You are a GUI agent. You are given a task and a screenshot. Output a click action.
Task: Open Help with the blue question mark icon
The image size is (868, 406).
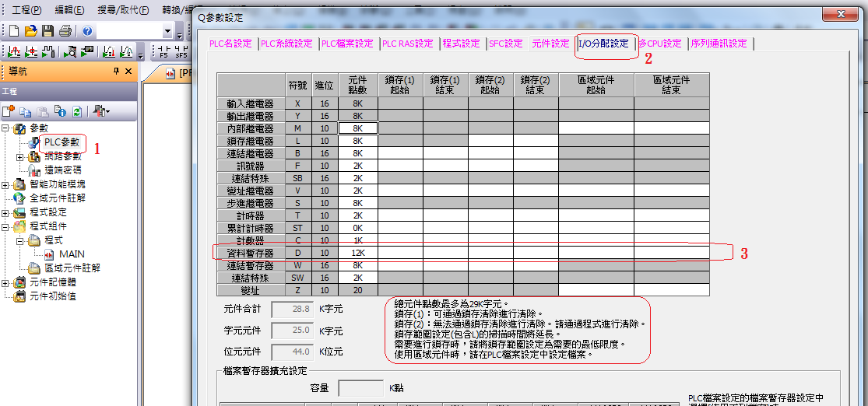coord(87,31)
